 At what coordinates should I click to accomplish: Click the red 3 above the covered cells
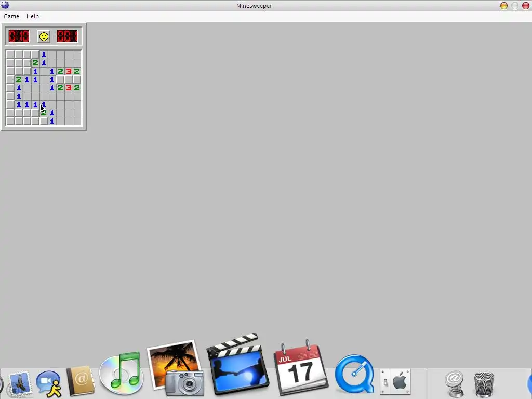pyautogui.click(x=69, y=71)
